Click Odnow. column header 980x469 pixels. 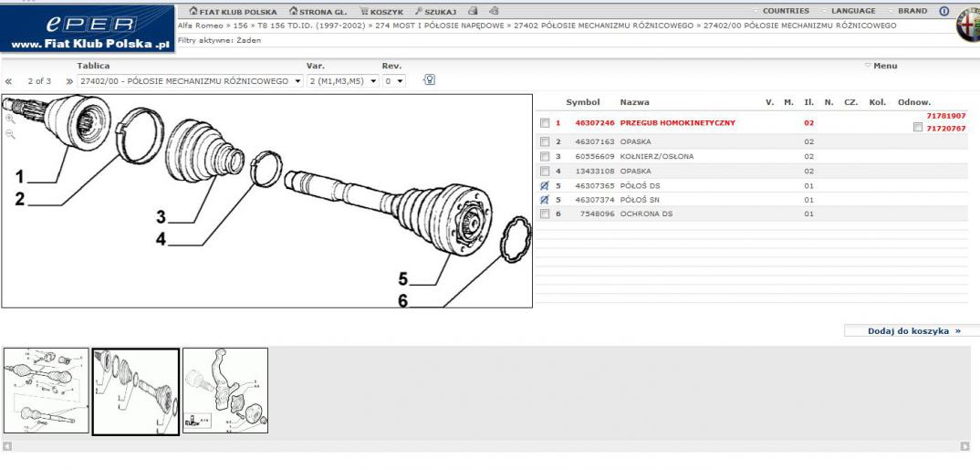coord(914,102)
